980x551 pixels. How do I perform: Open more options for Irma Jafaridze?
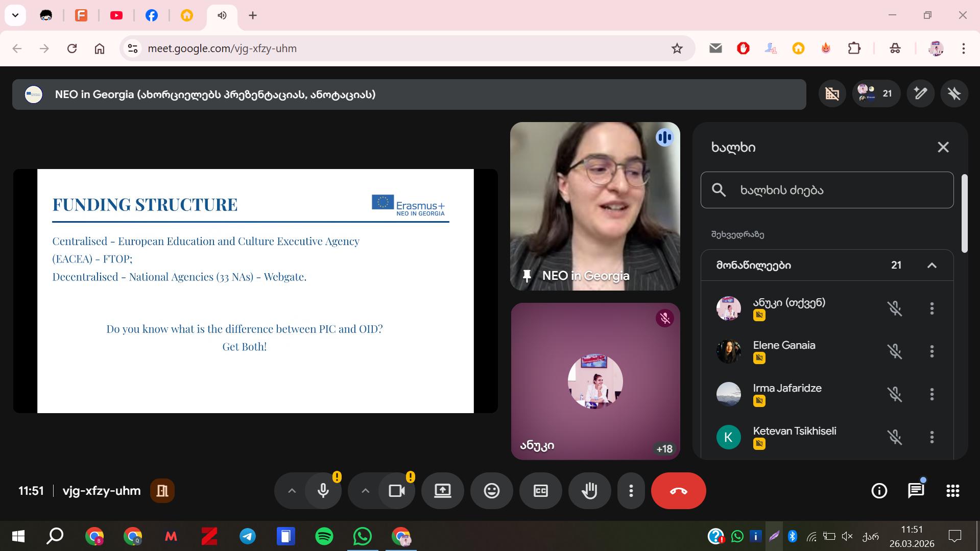(931, 394)
